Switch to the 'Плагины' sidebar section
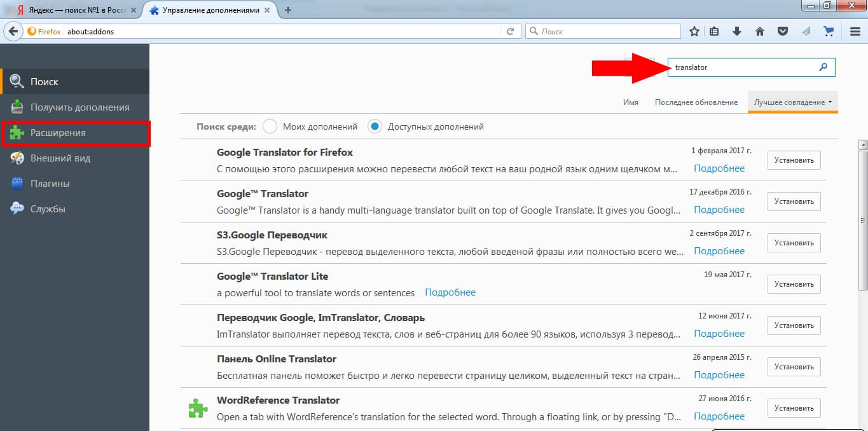The height and width of the screenshot is (431, 868). 50,184
